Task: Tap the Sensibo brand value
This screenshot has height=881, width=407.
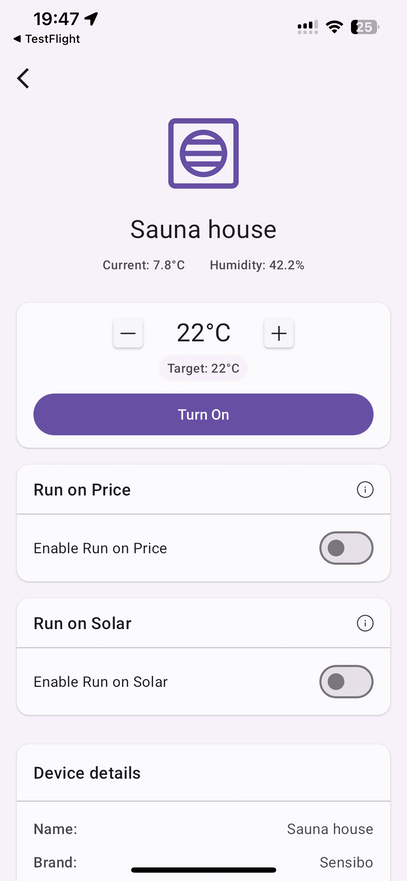Action: (346, 862)
